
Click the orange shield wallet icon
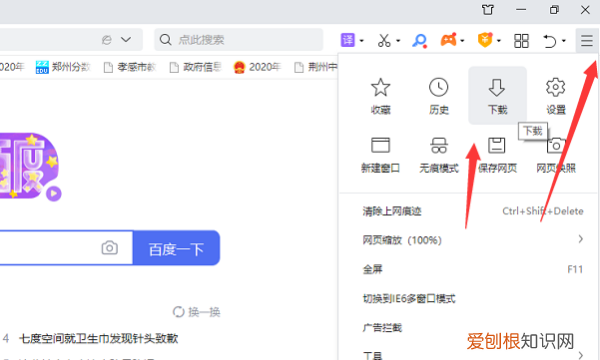(485, 40)
